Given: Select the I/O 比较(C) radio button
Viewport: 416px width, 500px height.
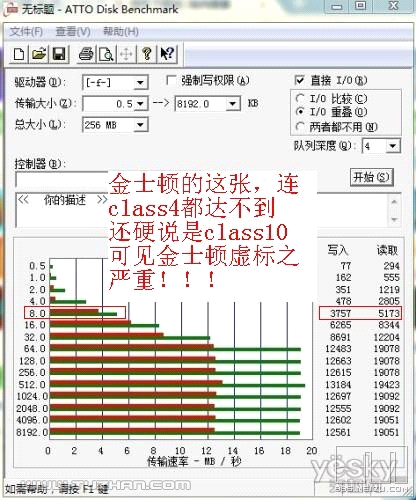Looking at the screenshot, I should (300, 99).
